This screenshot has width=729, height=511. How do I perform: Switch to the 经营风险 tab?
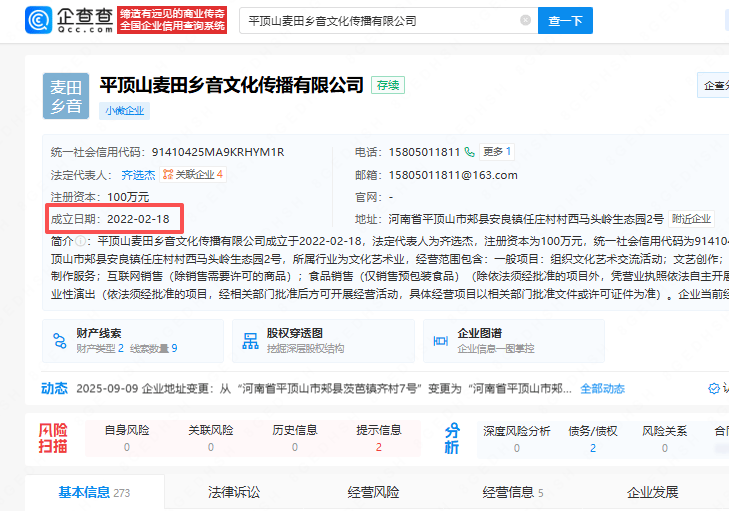(x=373, y=492)
